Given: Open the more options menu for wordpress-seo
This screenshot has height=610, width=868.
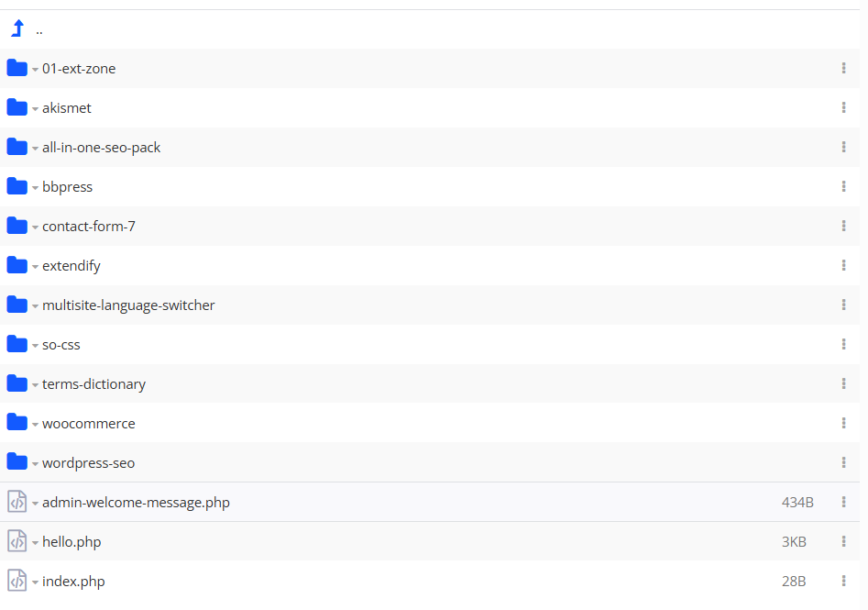Looking at the screenshot, I should pos(843,462).
